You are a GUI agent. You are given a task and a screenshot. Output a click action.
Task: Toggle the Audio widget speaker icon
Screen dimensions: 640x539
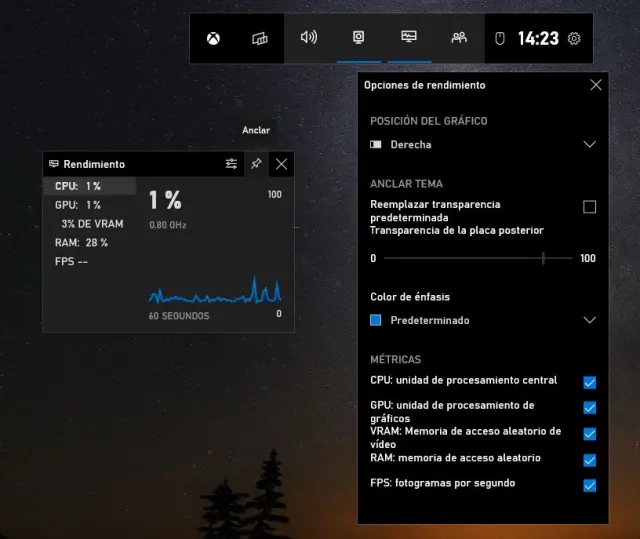[x=309, y=38]
